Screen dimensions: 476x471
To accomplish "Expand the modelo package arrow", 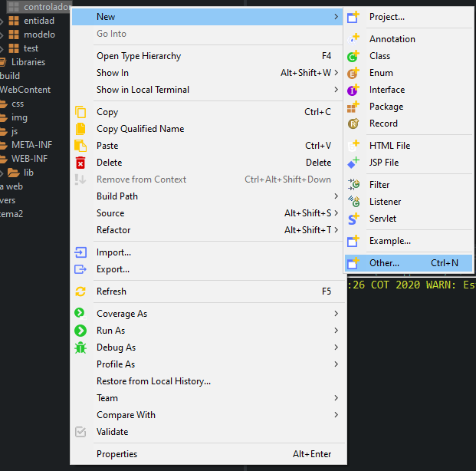I will tap(2, 35).
